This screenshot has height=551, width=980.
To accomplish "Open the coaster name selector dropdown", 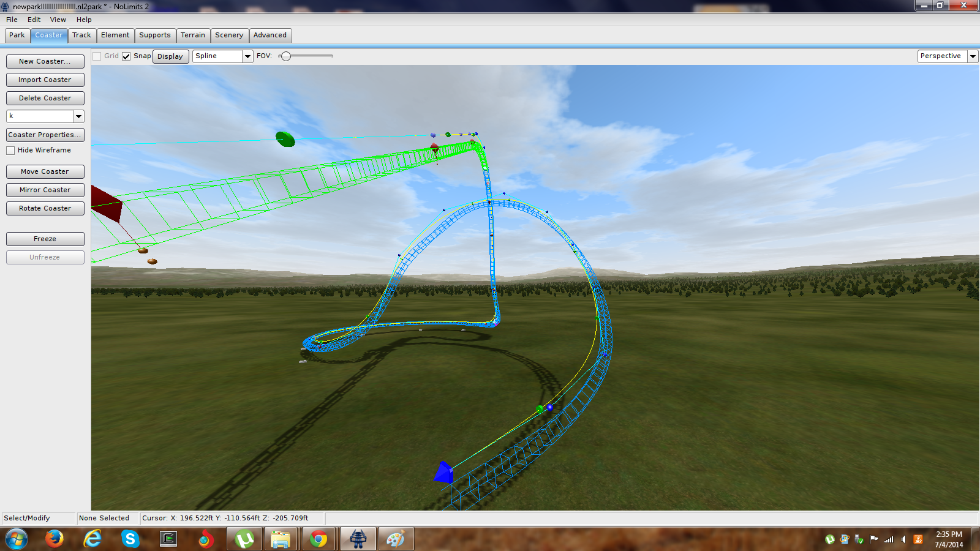I will (x=78, y=116).
